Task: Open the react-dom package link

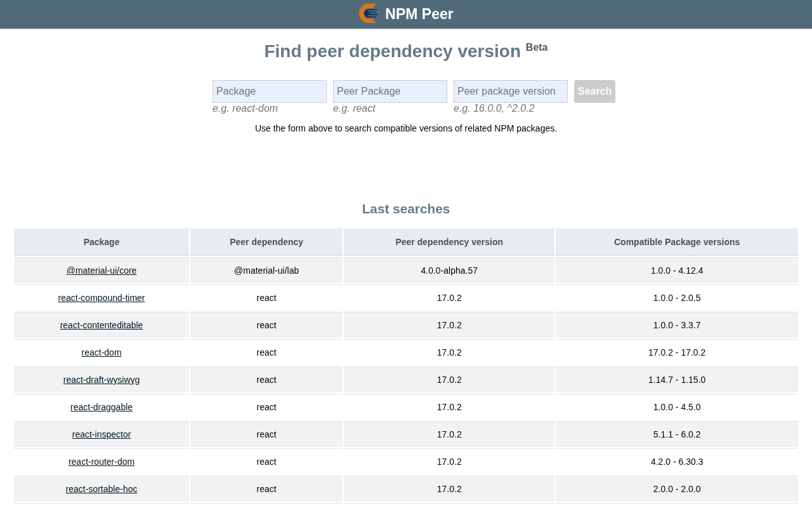Action: pos(101,352)
